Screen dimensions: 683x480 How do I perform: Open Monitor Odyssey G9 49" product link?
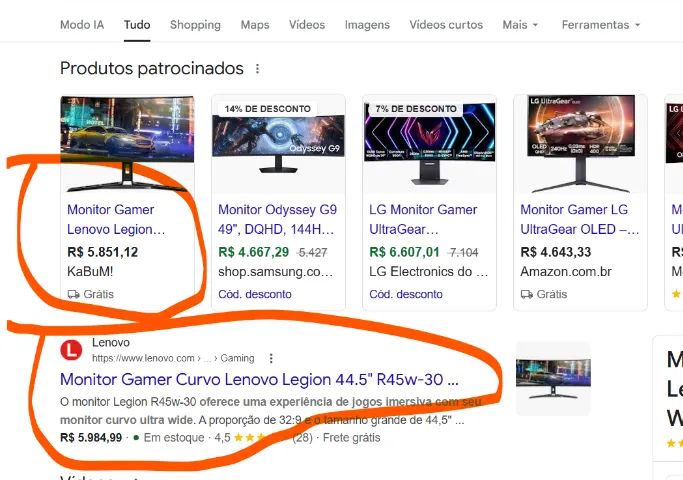coord(277,220)
